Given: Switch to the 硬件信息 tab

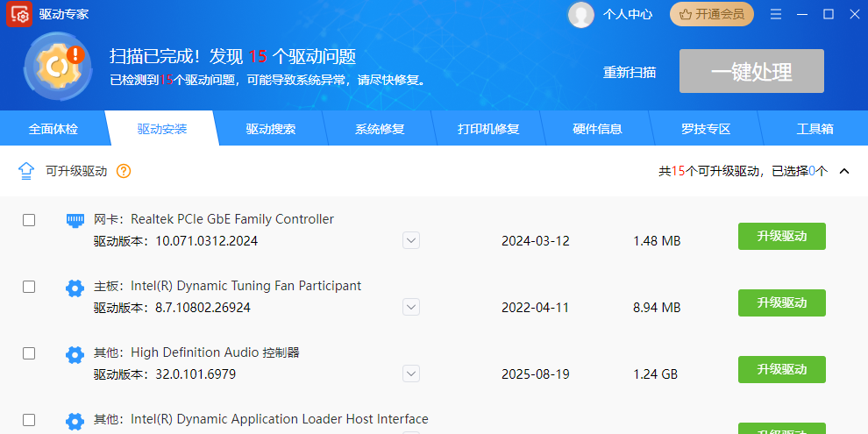Looking at the screenshot, I should 597,129.
